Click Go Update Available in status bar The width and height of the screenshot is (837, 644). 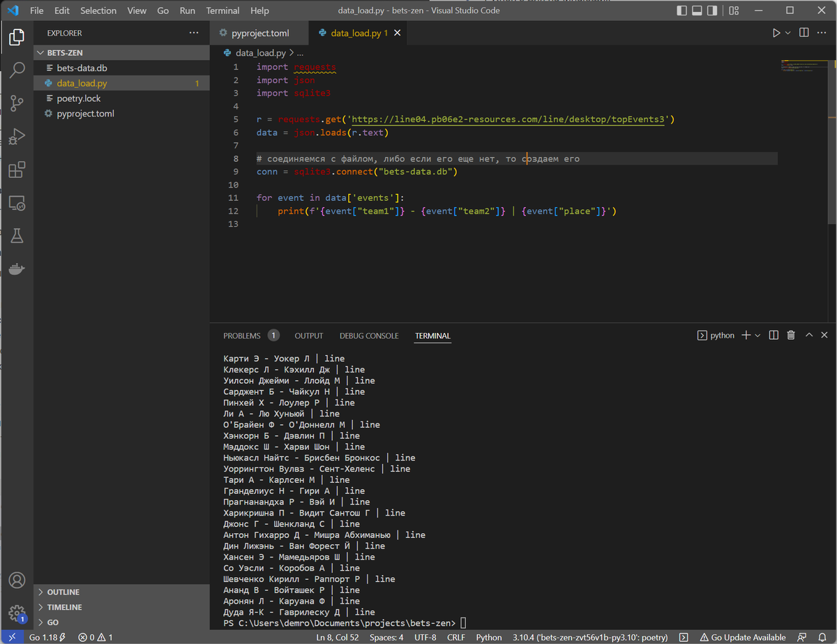[743, 637]
